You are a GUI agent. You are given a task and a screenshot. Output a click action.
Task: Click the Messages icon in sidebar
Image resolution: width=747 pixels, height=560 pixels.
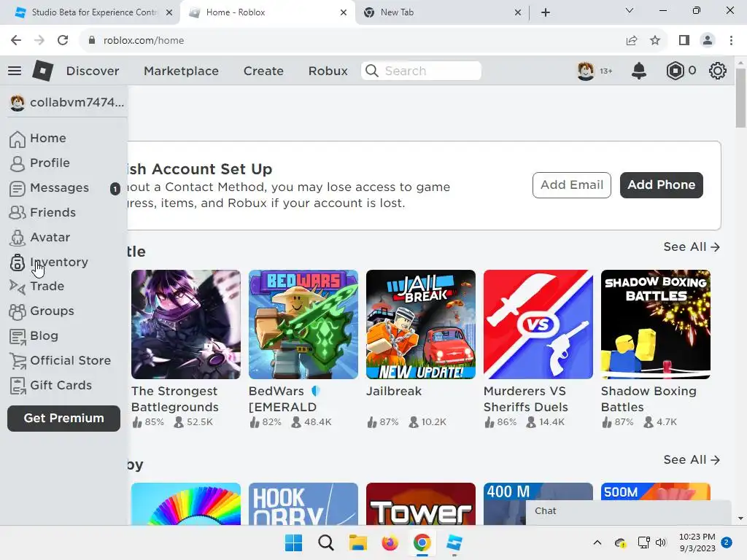click(x=18, y=188)
